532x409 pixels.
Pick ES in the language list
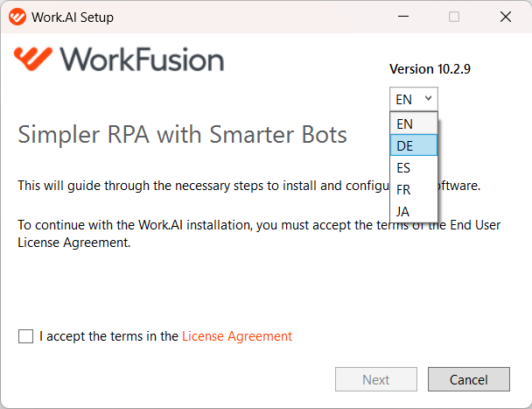click(x=414, y=167)
